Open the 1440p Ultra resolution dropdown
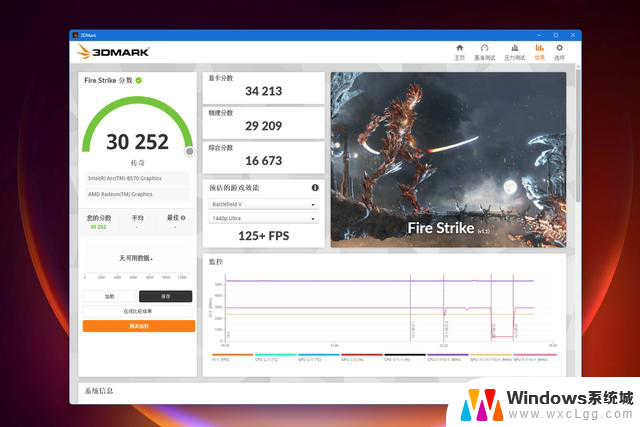Viewport: 640px width, 427px height. click(264, 218)
